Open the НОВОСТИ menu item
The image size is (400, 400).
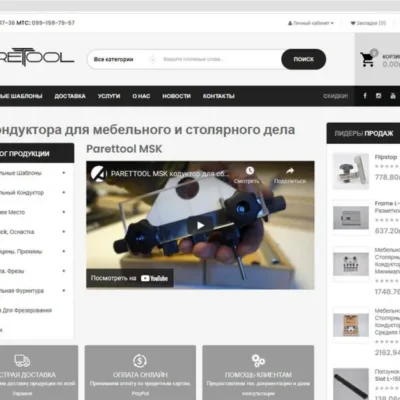click(x=177, y=96)
